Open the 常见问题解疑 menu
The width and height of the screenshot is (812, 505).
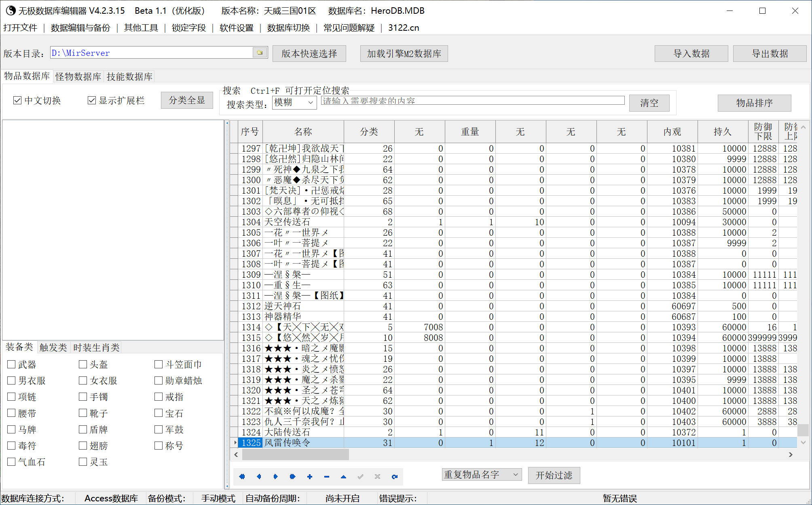(x=349, y=27)
